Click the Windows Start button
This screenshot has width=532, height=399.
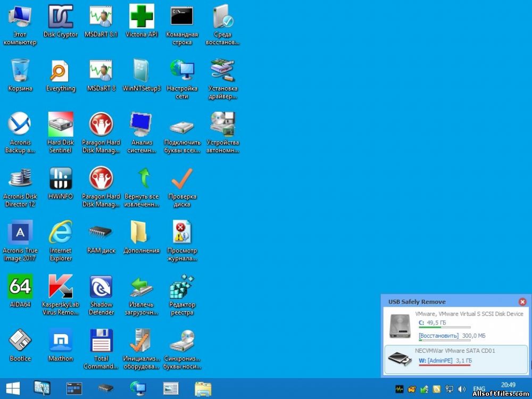pos(13,388)
